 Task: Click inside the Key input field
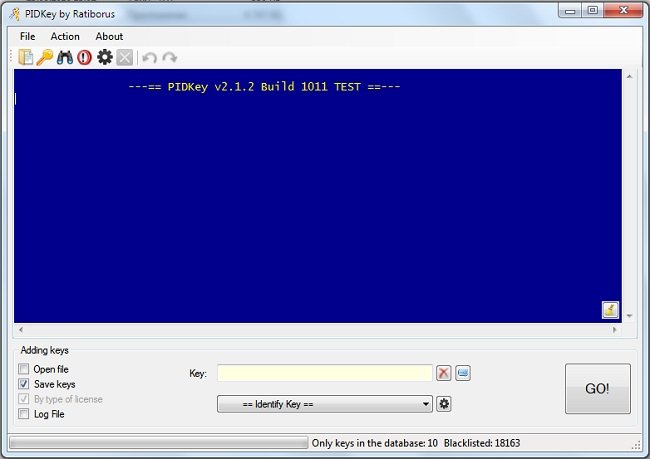325,373
